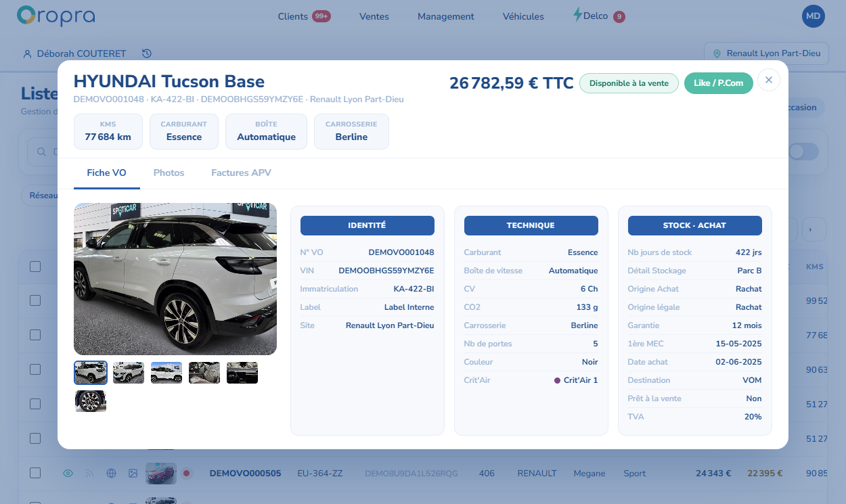This screenshot has width=846, height=504.
Task: Click the VIN value DEMOOBHGS59YMZY6E in Identité
Action: (x=386, y=271)
